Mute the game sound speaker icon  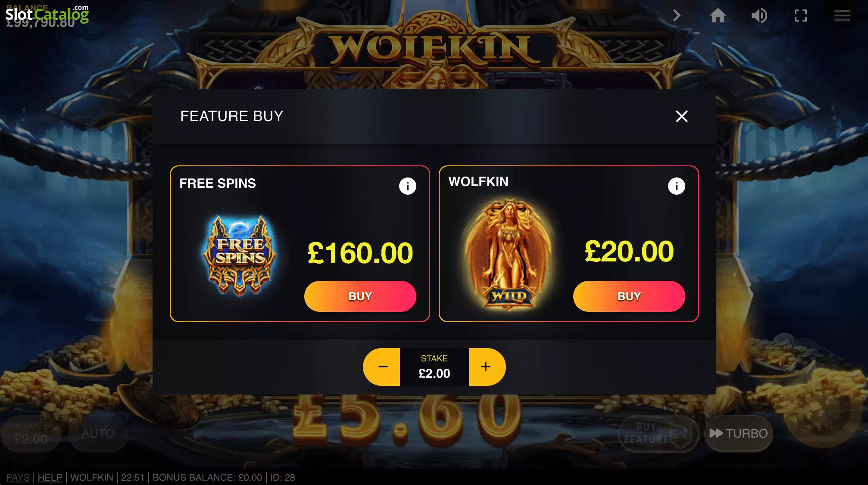(759, 16)
